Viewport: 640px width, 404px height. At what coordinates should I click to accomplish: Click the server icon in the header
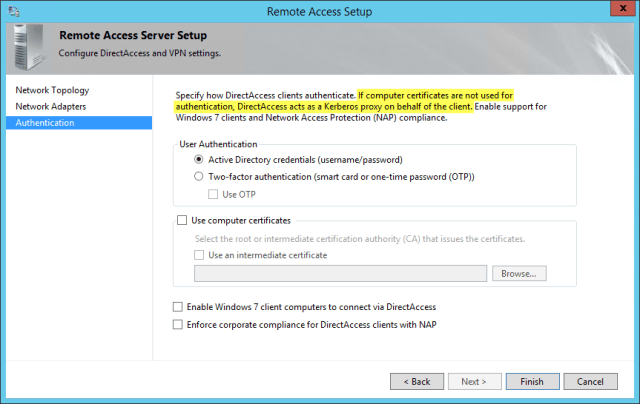29,43
